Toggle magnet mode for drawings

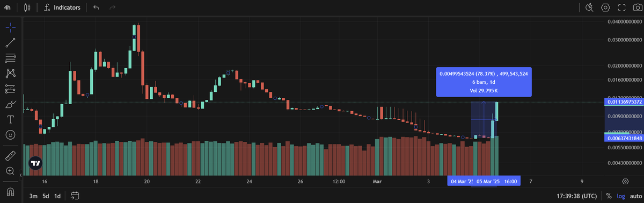(x=10, y=192)
